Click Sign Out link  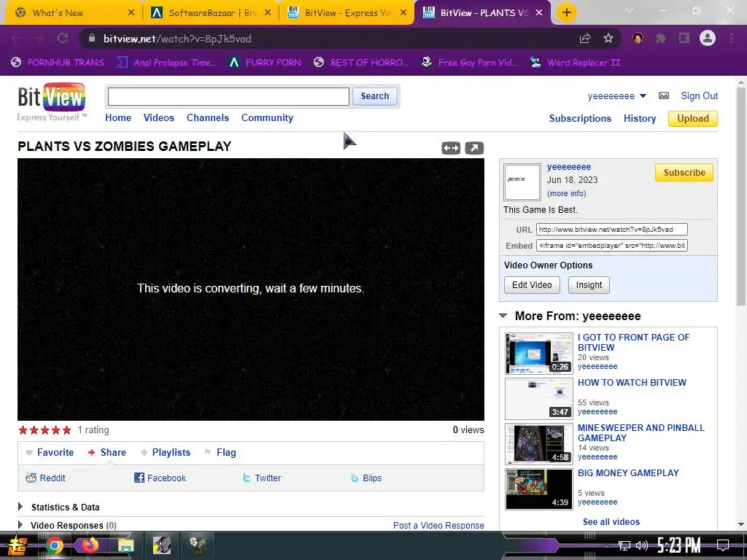(699, 96)
